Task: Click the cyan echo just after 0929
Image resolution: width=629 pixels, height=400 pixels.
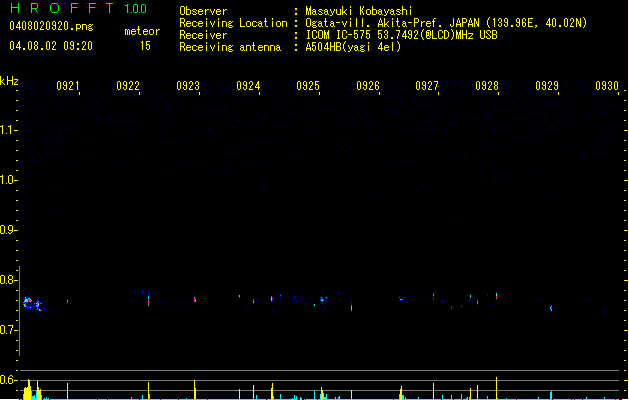Action: [x=551, y=308]
